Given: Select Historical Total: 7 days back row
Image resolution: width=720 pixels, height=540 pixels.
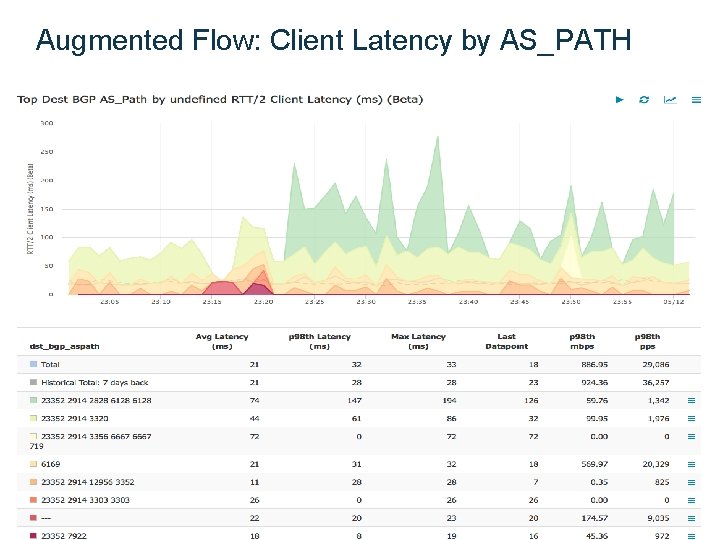Looking at the screenshot, I should [x=95, y=382].
